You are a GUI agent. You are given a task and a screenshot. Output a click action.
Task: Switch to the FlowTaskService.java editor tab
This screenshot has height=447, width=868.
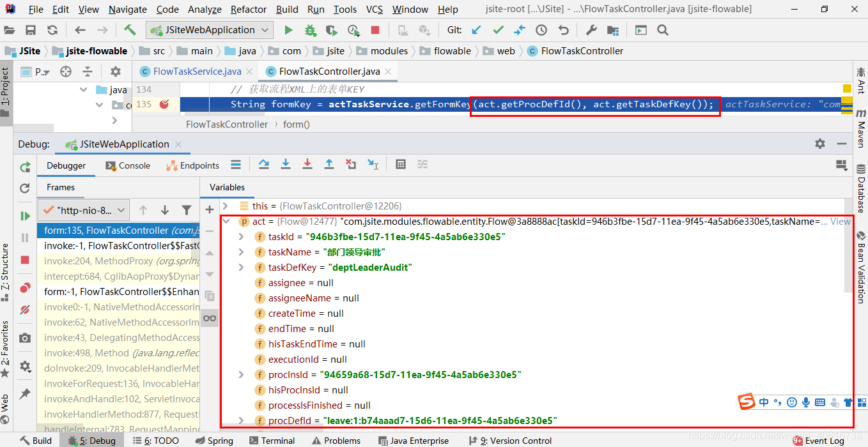point(197,72)
